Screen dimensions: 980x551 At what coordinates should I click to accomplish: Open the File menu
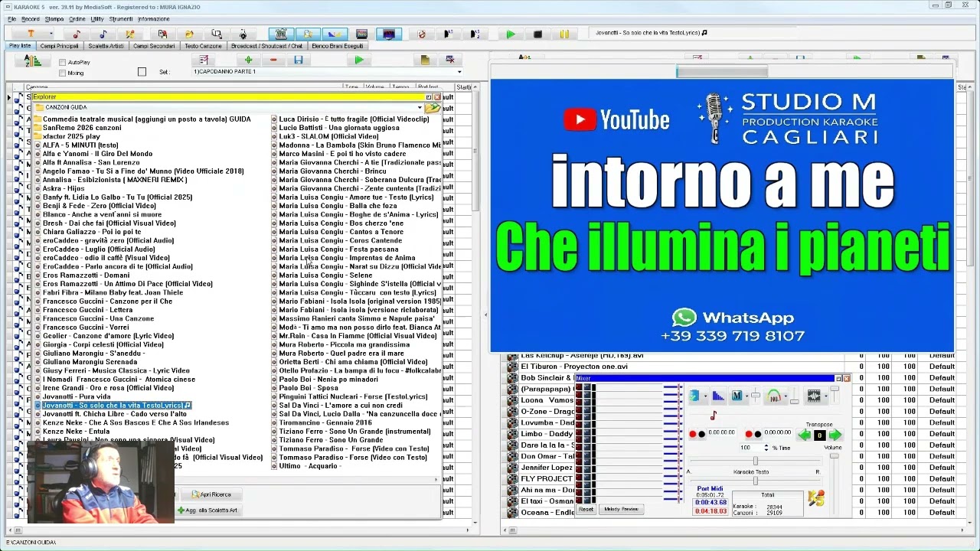[11, 19]
